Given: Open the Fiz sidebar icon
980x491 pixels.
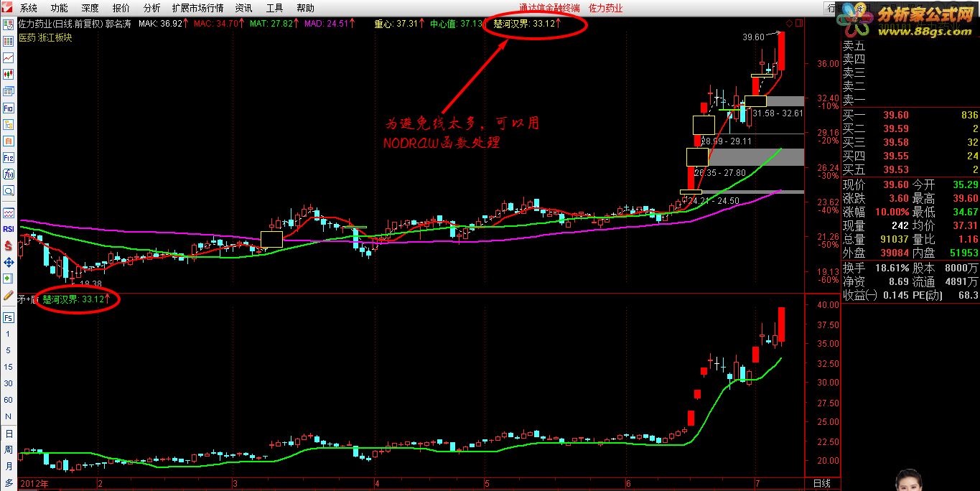Looking at the screenshot, I should coord(9,157).
